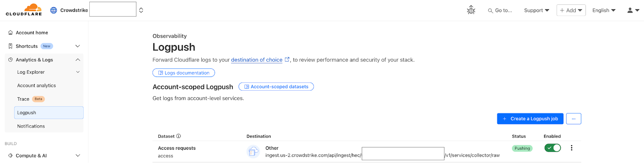Click the Shortcuts bookmark icon
Screen dimensions: 644x163
tap(10, 46)
